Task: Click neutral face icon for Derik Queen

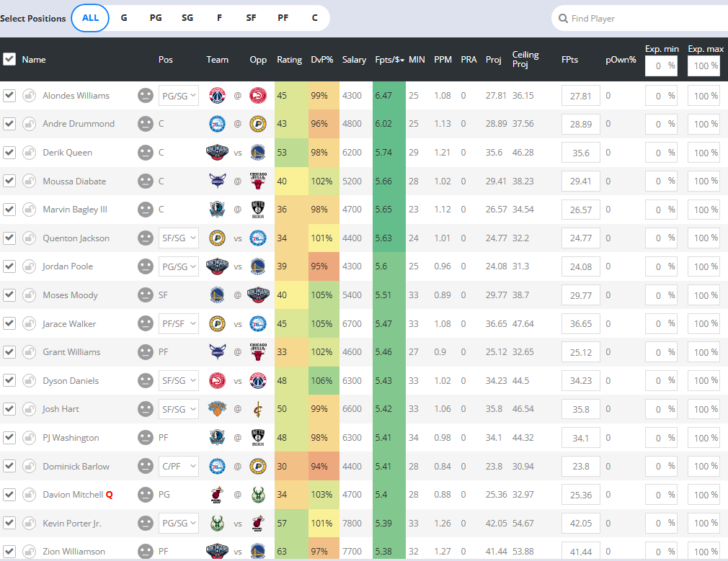Action: (146, 153)
